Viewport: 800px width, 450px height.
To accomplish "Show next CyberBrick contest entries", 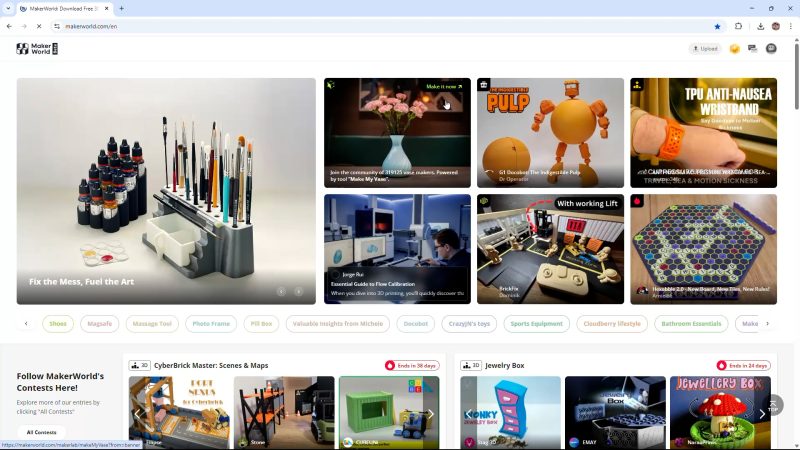I will point(431,414).
